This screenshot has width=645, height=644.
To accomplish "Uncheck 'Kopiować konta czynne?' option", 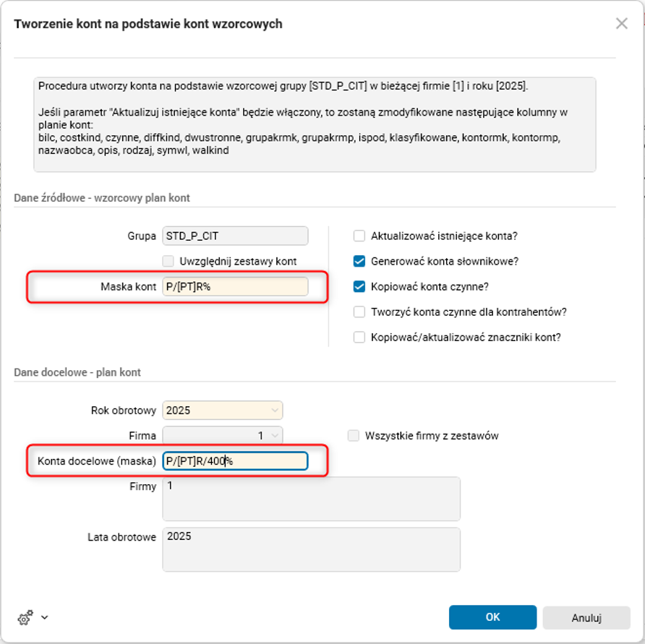I will [359, 286].
